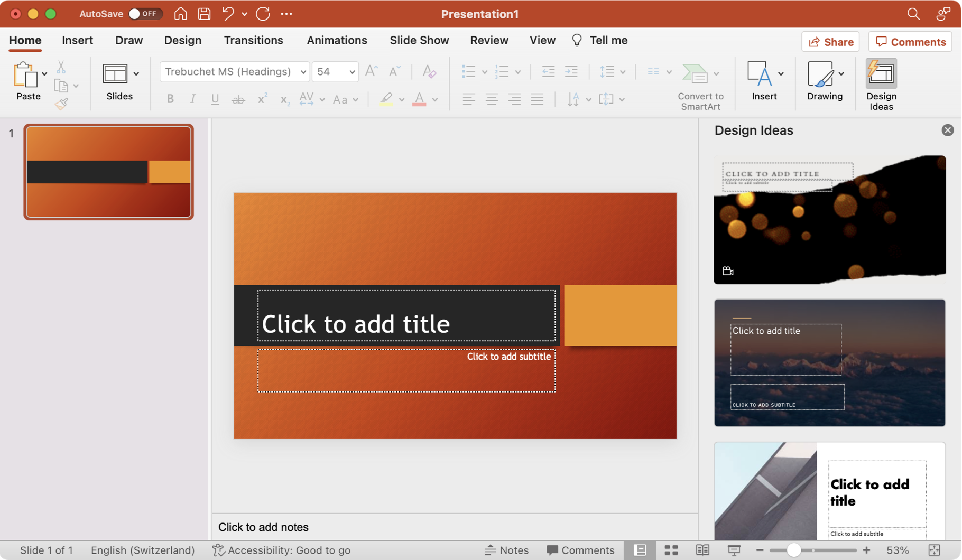Select the slide 1 thumbnail

click(108, 171)
